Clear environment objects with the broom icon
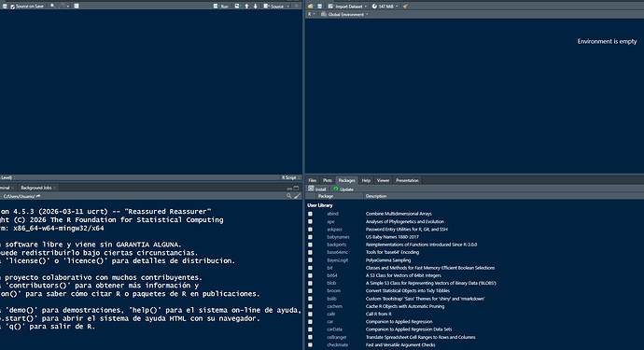Viewport: 644px width, 350px height. coord(406,7)
